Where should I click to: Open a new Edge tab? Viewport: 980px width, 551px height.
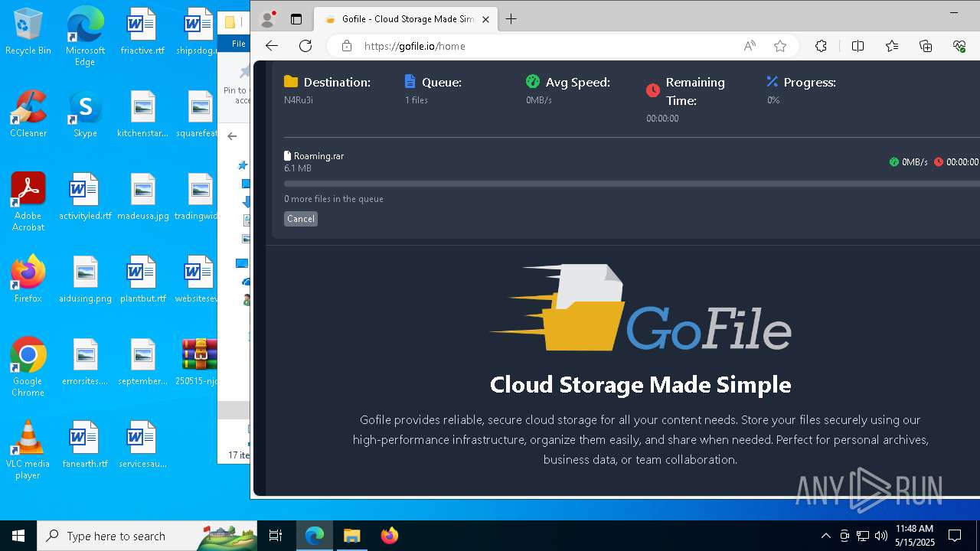[511, 19]
